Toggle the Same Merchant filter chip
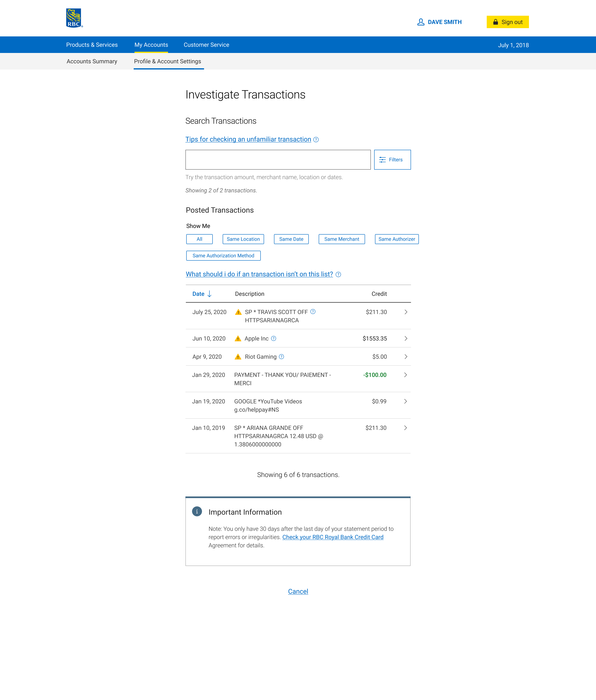 coord(342,239)
